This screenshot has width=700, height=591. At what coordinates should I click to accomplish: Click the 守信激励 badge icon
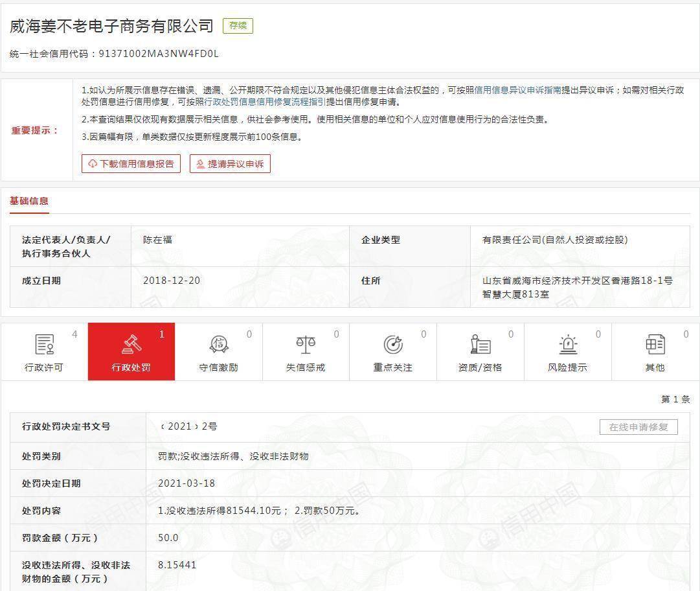[218, 344]
